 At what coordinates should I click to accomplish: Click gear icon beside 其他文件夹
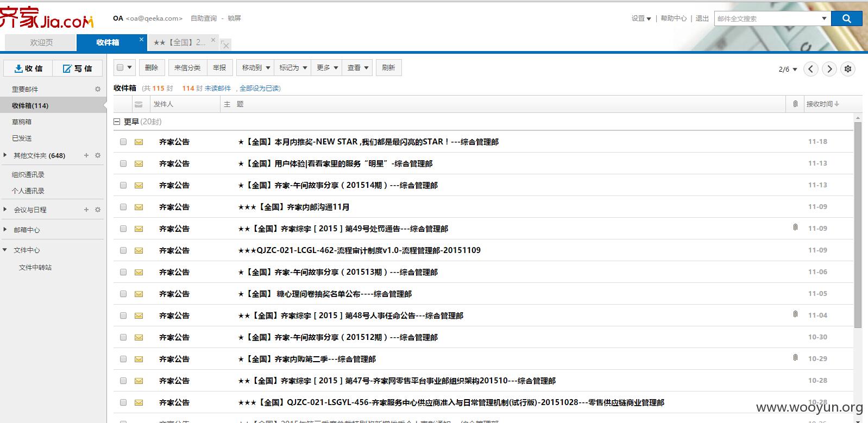98,155
